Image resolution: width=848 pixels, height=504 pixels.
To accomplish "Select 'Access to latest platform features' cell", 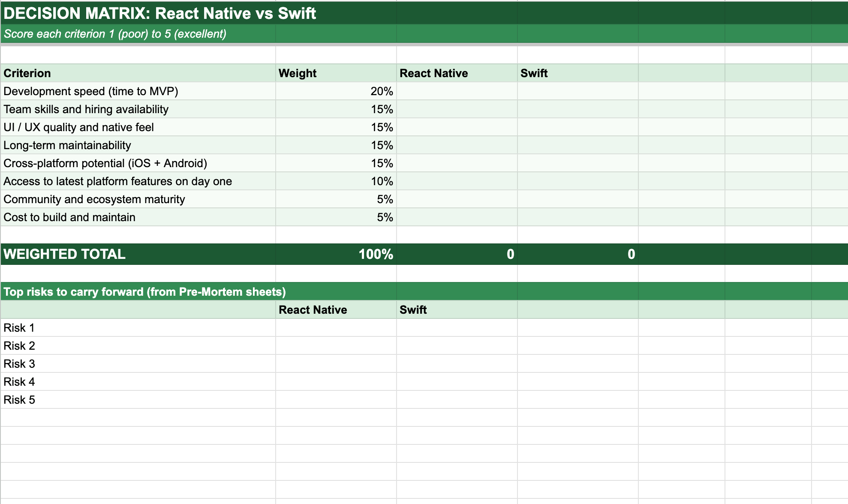I will tap(138, 181).
